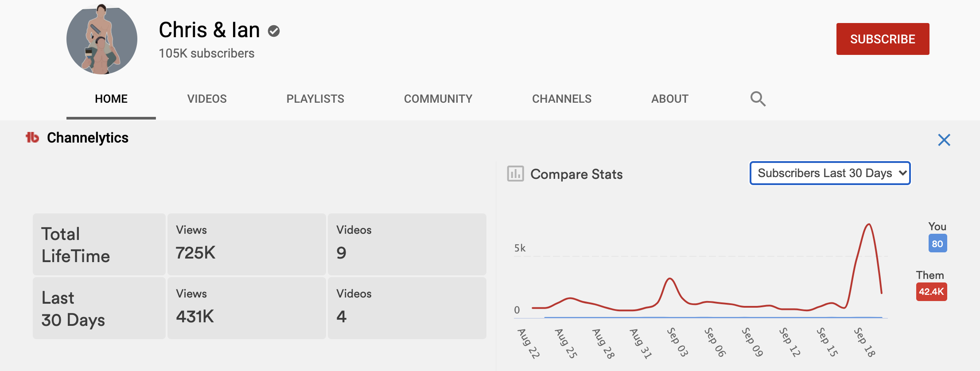Click the Sep 18 peak on chart
980x371 pixels.
868,225
